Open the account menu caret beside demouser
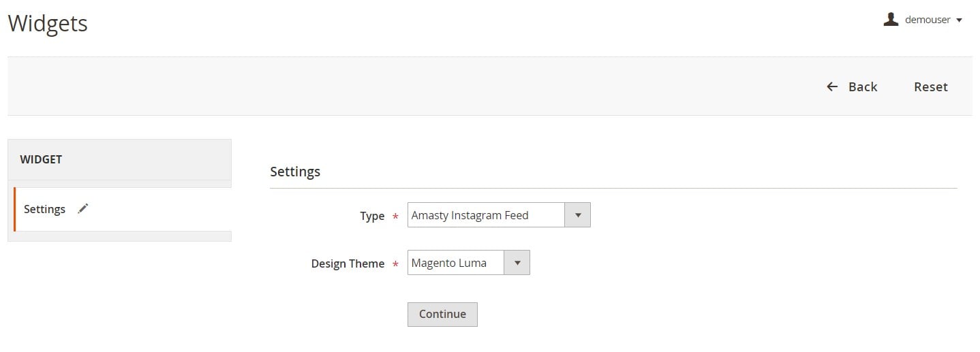Viewport: 980px width, 352px height. click(959, 20)
